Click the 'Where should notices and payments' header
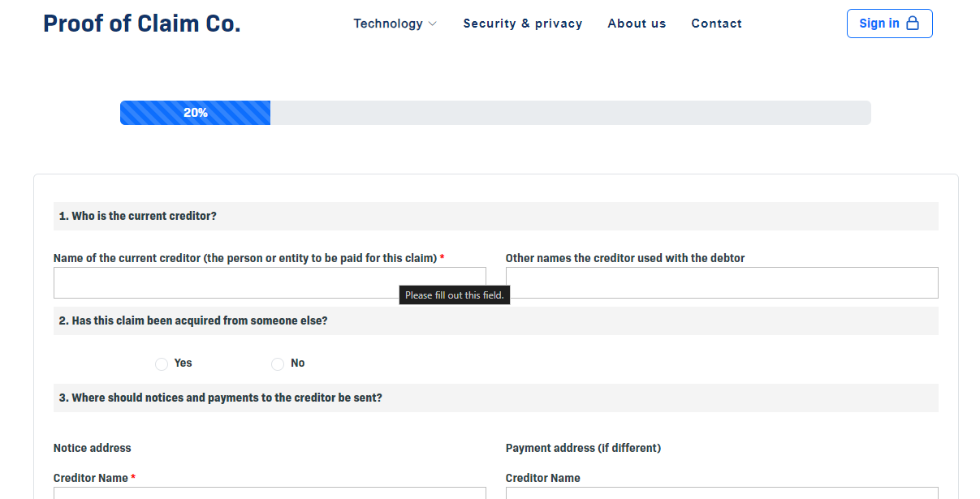Screen dimensions: 980x499 [220, 398]
